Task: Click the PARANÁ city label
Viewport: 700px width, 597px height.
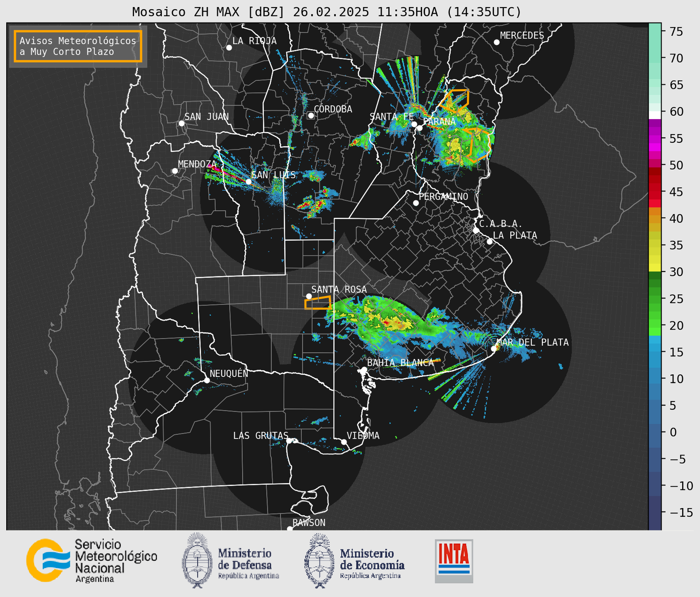Action: (x=439, y=122)
